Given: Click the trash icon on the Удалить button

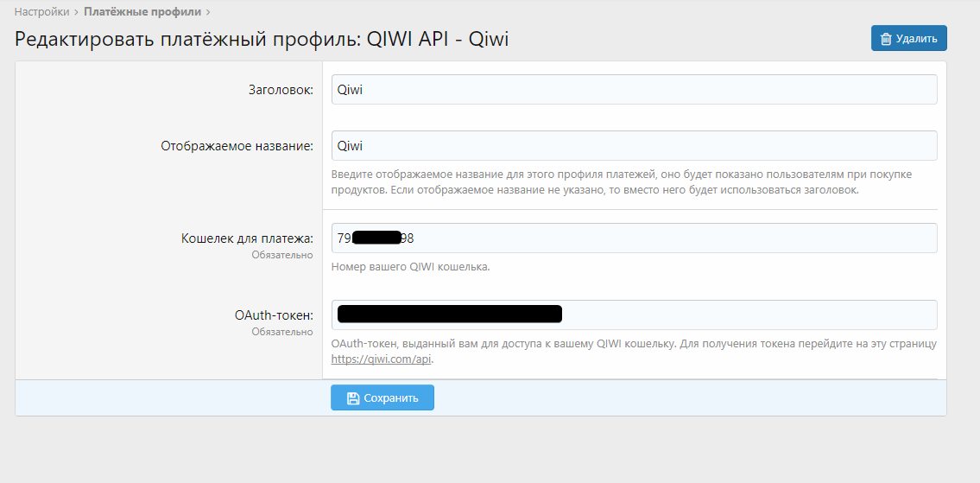Looking at the screenshot, I should (x=886, y=39).
